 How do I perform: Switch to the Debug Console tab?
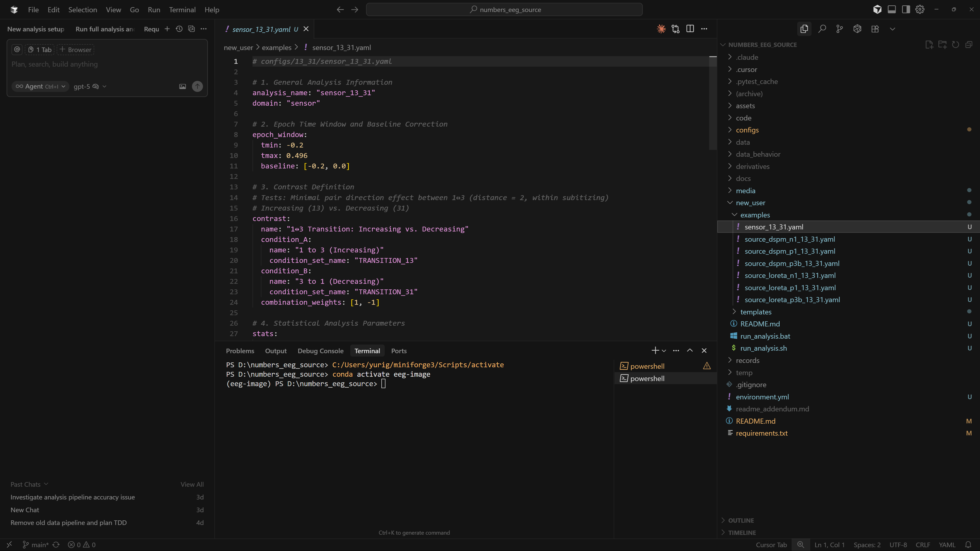321,351
